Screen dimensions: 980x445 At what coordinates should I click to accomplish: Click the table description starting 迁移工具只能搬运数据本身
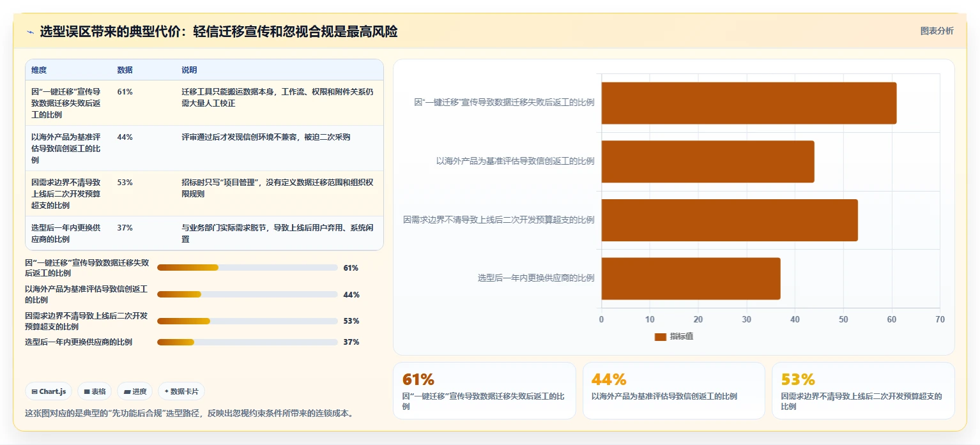[x=278, y=98]
